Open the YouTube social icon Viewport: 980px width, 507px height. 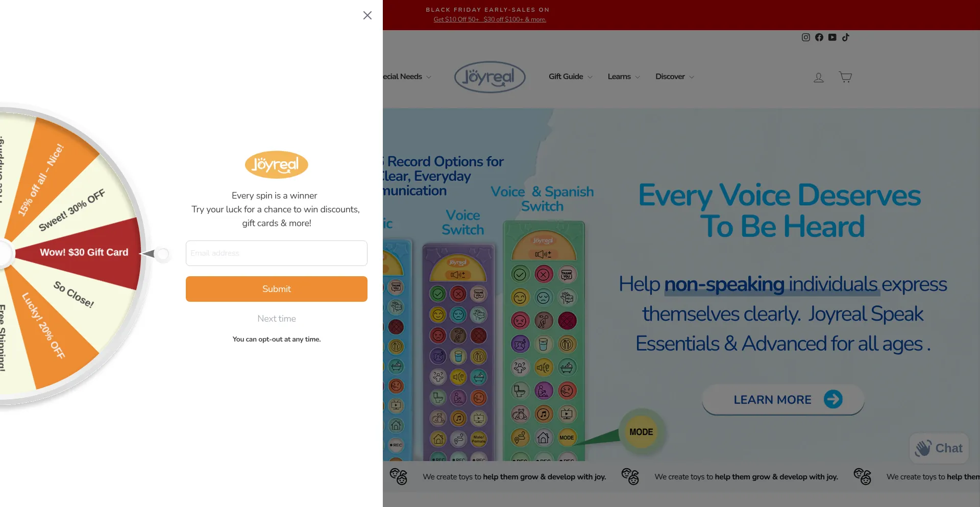[x=832, y=37]
